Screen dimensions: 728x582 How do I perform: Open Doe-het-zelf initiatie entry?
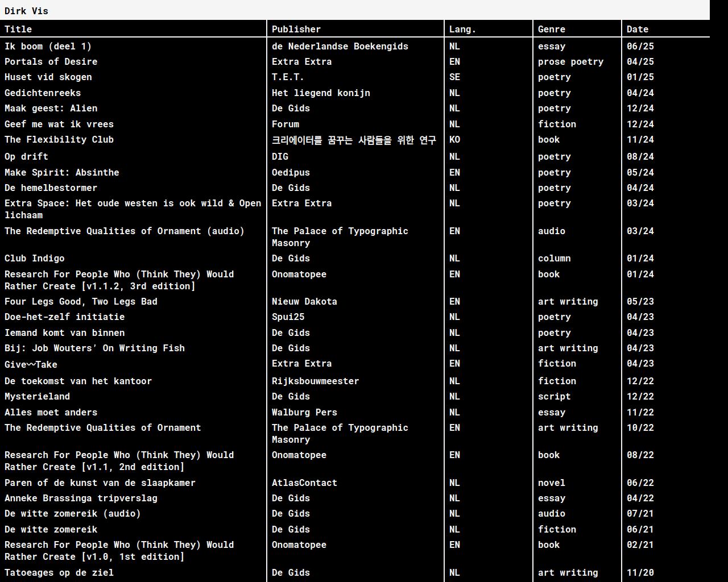click(x=64, y=317)
